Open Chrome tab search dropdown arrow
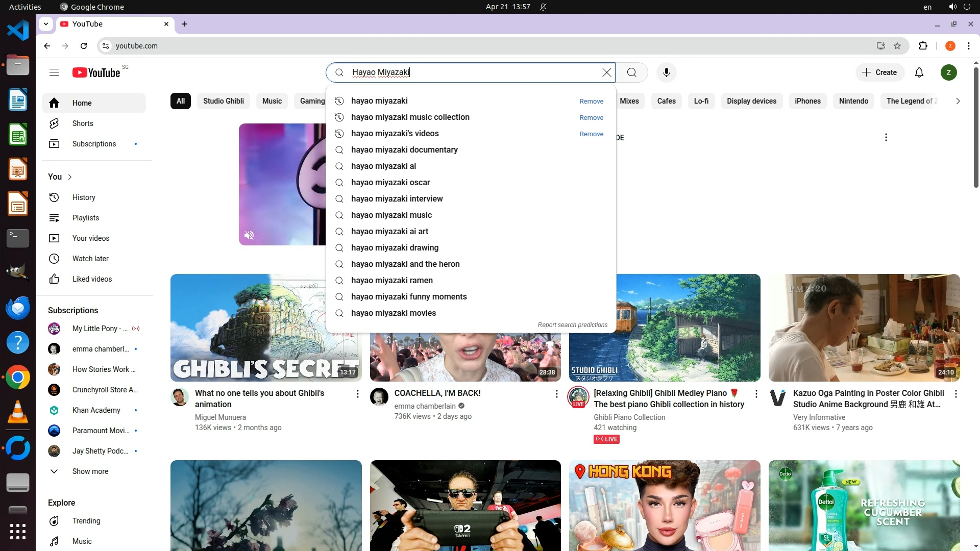 (x=46, y=24)
